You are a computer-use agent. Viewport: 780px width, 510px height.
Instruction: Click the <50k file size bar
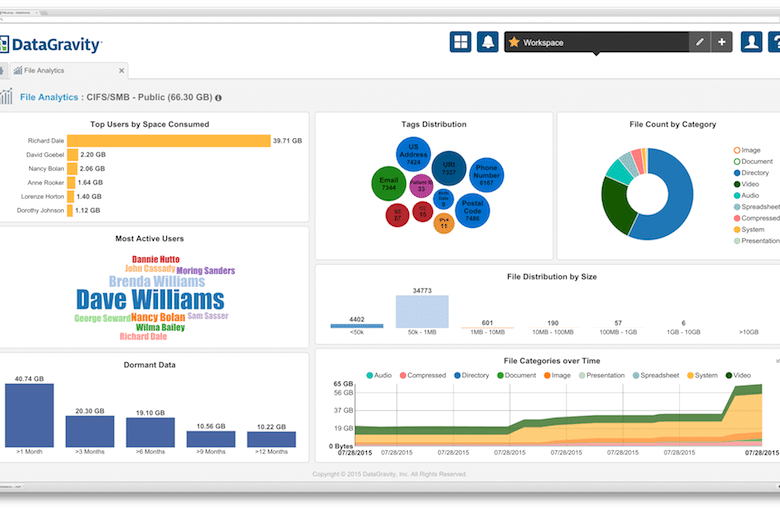[357, 326]
